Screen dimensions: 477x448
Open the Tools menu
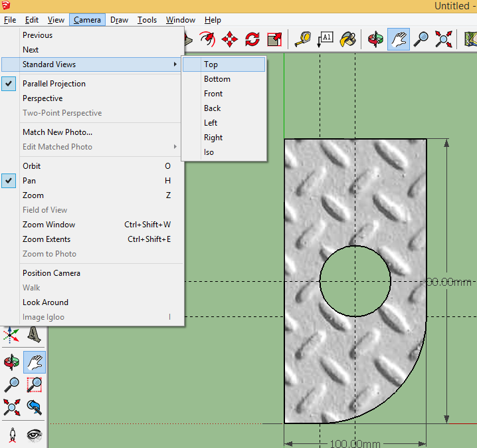[x=147, y=20]
